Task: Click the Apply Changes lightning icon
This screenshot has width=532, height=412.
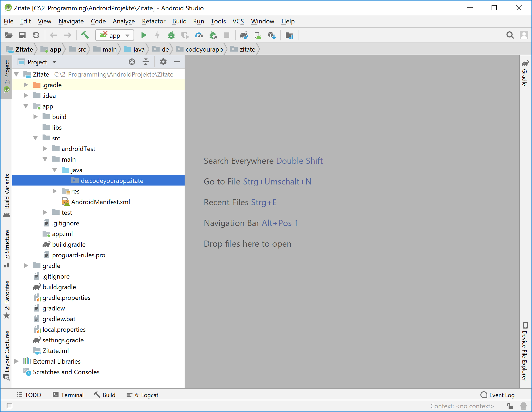Action: point(157,35)
